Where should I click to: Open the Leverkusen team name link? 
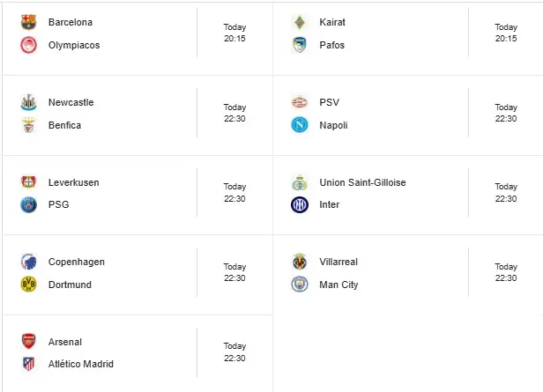(x=74, y=182)
